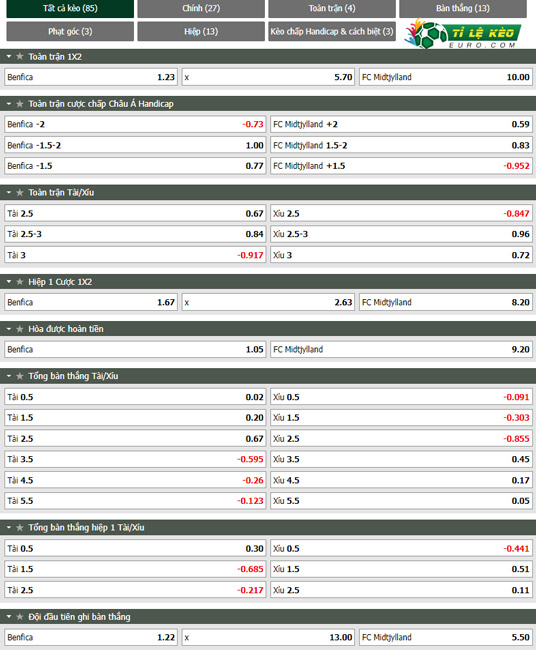
Task: Pick FC Midtjylland 1.5-2 at 0.83
Action: click(401, 145)
